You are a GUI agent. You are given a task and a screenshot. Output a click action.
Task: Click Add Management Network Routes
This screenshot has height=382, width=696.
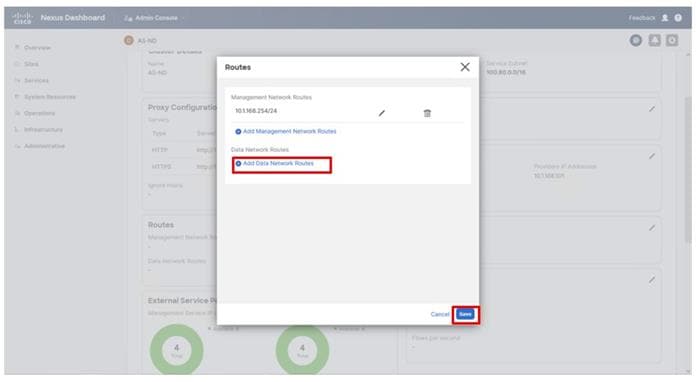[289, 131]
